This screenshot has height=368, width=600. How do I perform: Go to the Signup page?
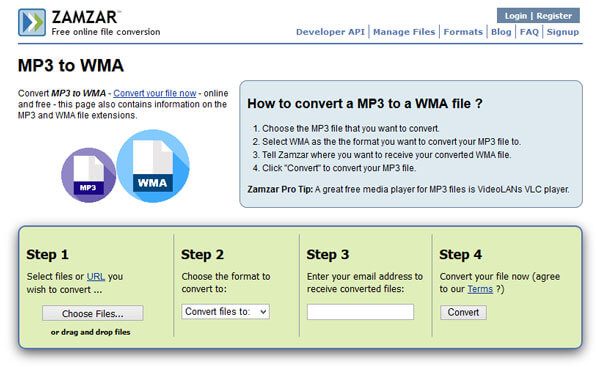click(562, 32)
